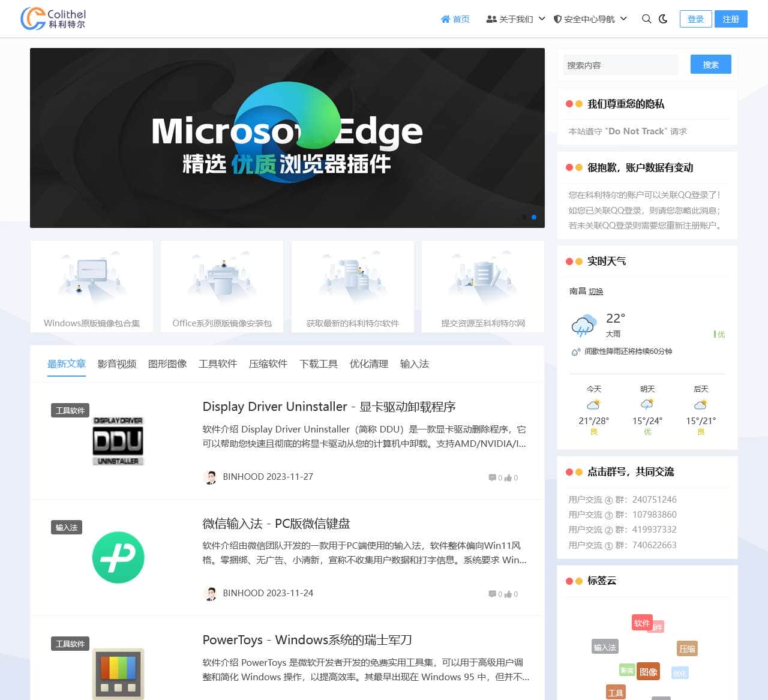Image resolution: width=768 pixels, height=700 pixels.
Task: Switch to the 工具软件 tab
Action: (x=218, y=364)
